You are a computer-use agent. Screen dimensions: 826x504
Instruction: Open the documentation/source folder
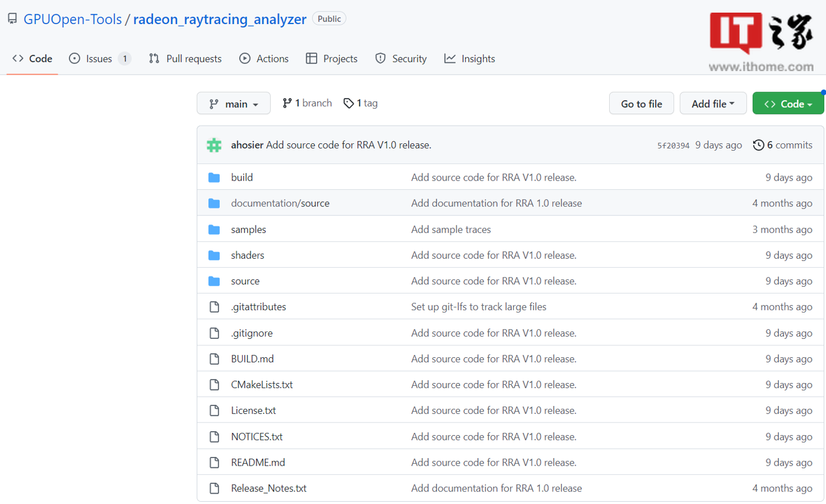[280, 204]
